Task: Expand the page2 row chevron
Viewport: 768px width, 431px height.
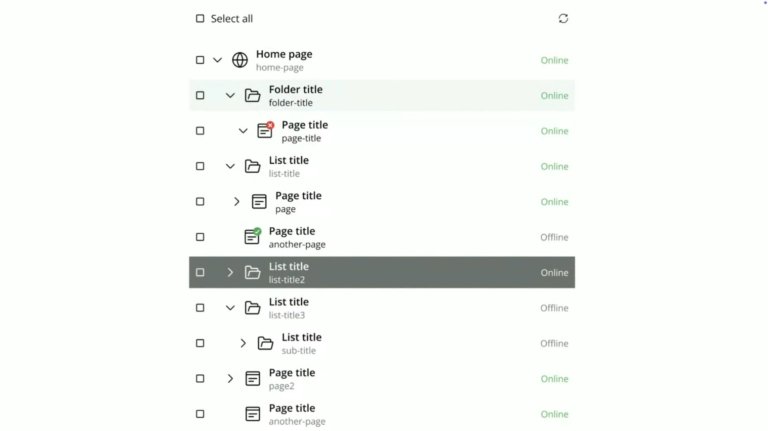Action: [230, 379]
